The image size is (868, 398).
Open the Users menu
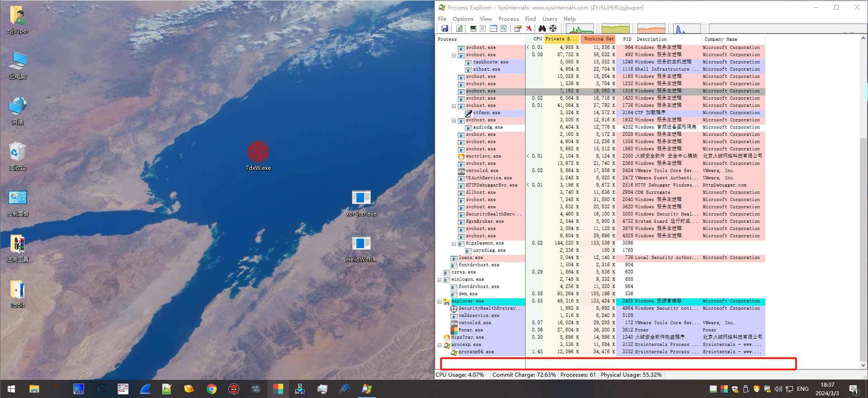click(x=550, y=19)
